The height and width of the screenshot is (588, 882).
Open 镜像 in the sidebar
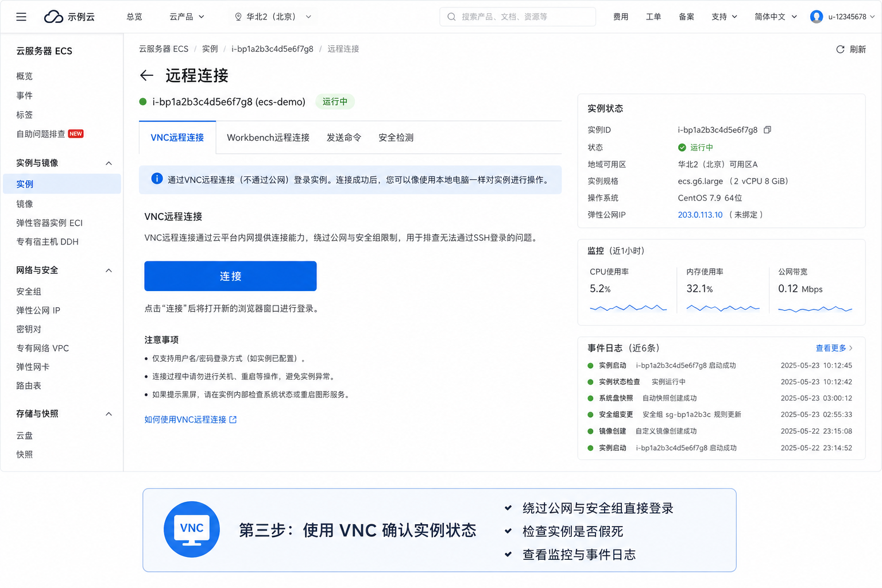point(25,204)
